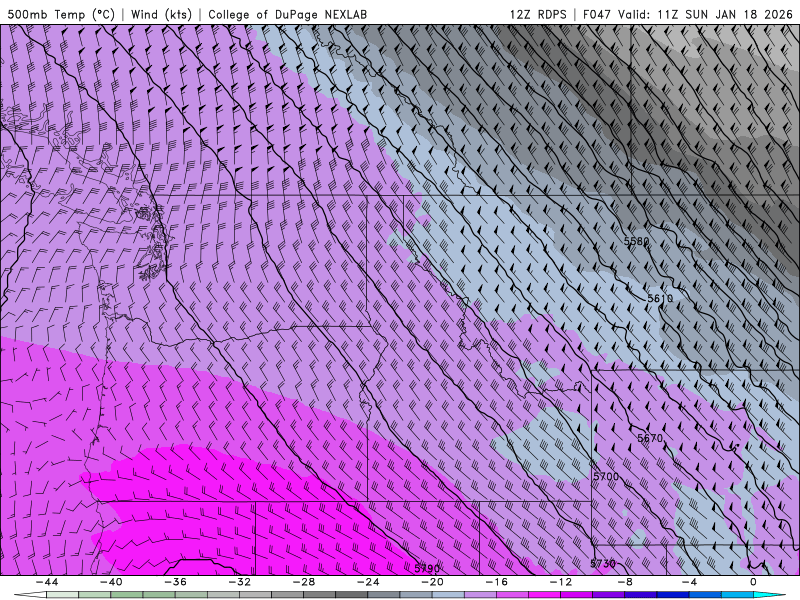Click the "500mb Temp (°C)" title text
800x600 pixels.
pos(61,14)
